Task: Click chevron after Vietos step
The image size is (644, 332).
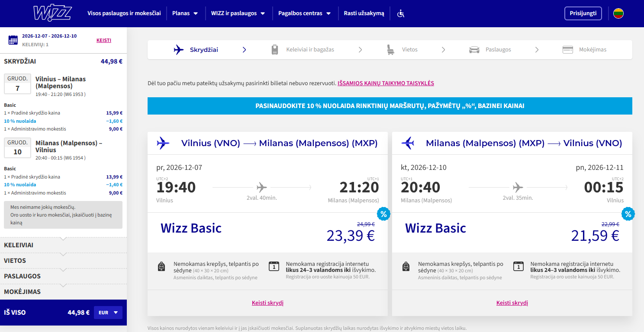Action: point(443,50)
